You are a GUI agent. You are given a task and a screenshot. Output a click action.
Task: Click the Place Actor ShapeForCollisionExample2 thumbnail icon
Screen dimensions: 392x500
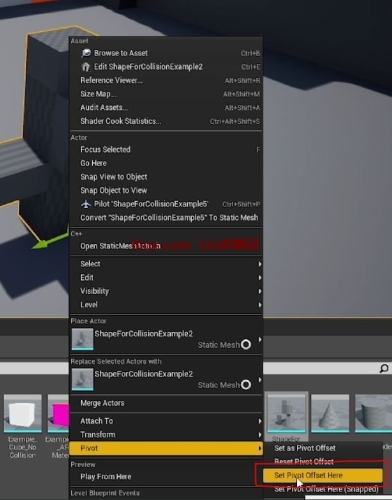point(82,339)
